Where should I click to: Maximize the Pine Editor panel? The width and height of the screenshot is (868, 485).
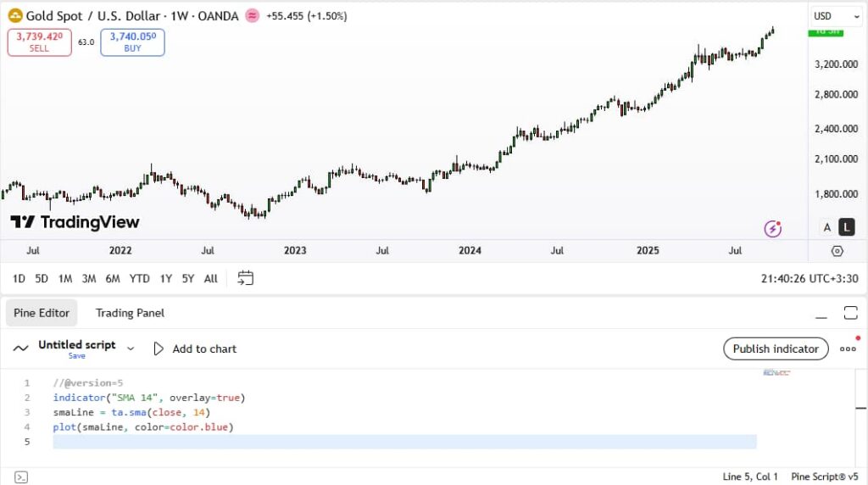coord(851,313)
